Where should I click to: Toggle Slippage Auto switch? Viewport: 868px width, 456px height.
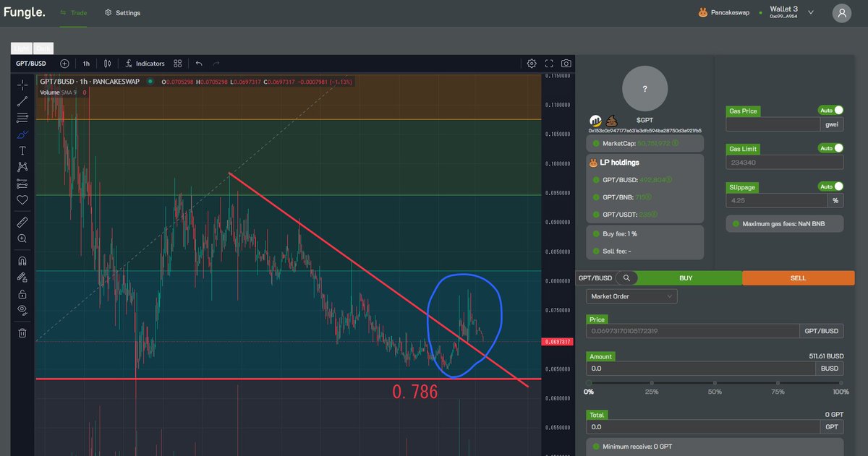point(832,186)
